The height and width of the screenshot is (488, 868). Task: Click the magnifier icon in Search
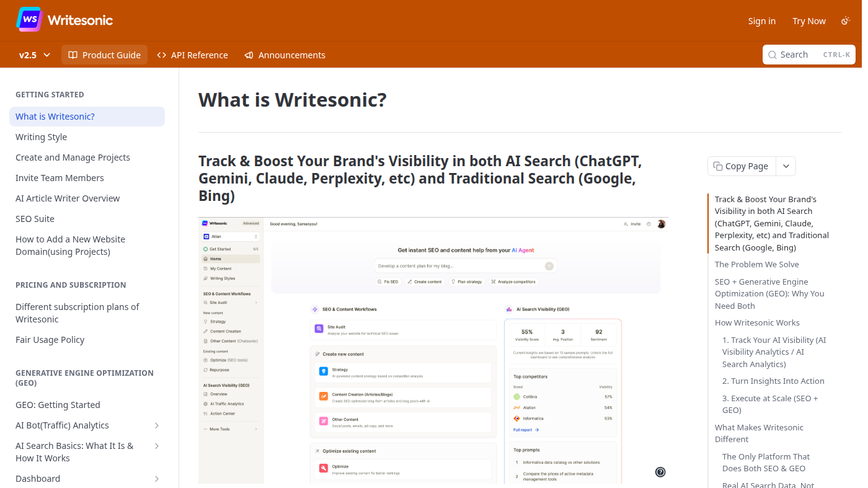click(773, 55)
